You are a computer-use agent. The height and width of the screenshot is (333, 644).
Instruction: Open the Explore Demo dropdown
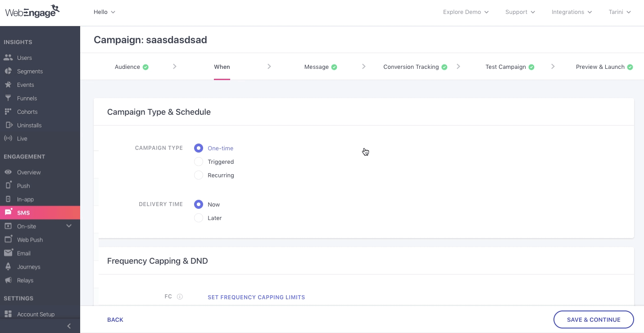click(466, 12)
